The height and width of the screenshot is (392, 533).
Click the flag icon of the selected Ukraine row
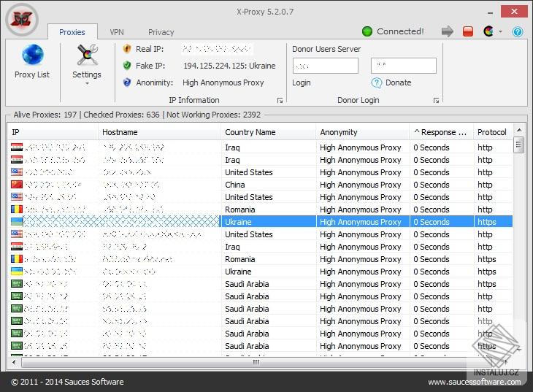(17, 222)
